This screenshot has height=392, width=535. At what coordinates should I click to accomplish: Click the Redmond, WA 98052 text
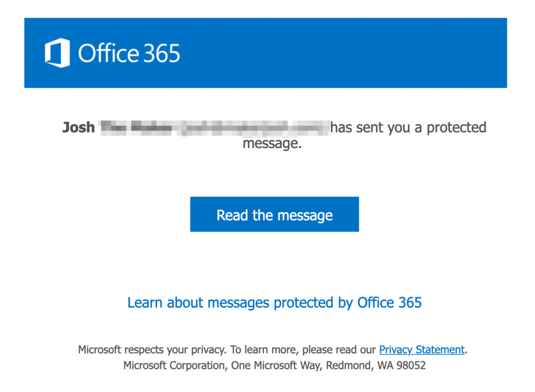coord(376,366)
